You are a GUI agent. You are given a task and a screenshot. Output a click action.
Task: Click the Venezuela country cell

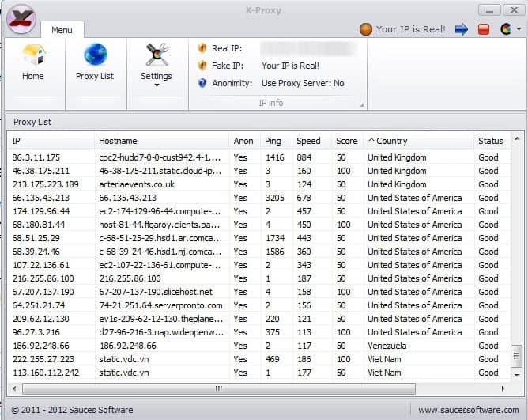coord(387,346)
